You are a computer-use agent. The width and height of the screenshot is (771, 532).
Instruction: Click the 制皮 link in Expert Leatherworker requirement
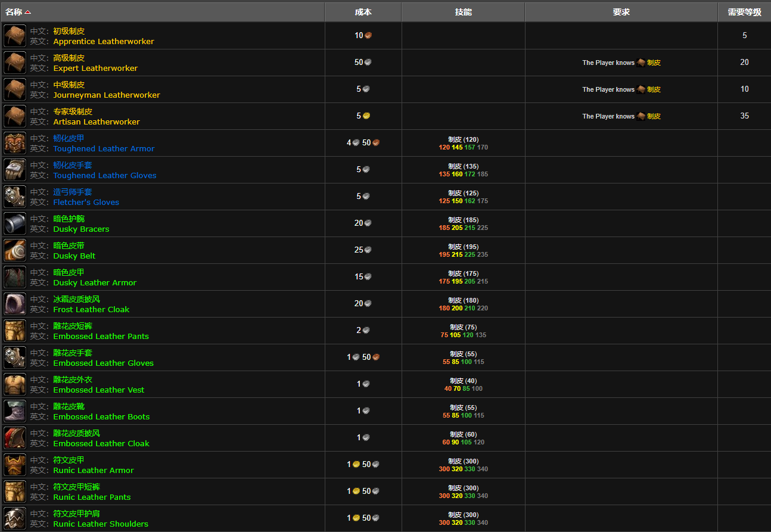(654, 63)
